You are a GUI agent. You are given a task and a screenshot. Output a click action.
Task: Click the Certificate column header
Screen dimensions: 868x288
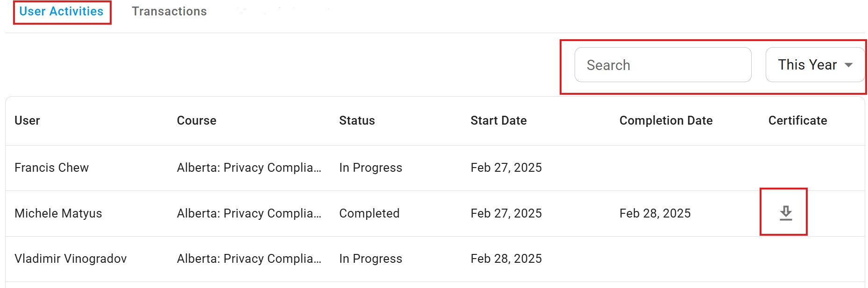pos(797,120)
